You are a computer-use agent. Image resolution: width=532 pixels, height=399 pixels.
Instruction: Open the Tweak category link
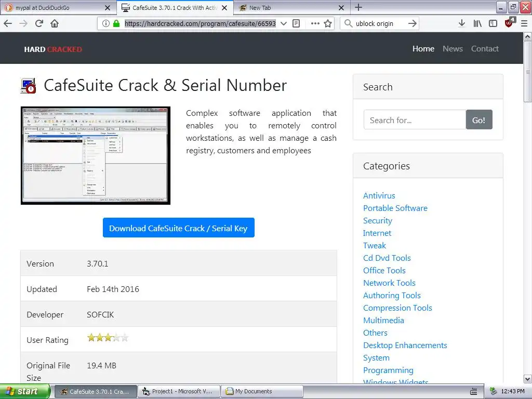coord(375,245)
